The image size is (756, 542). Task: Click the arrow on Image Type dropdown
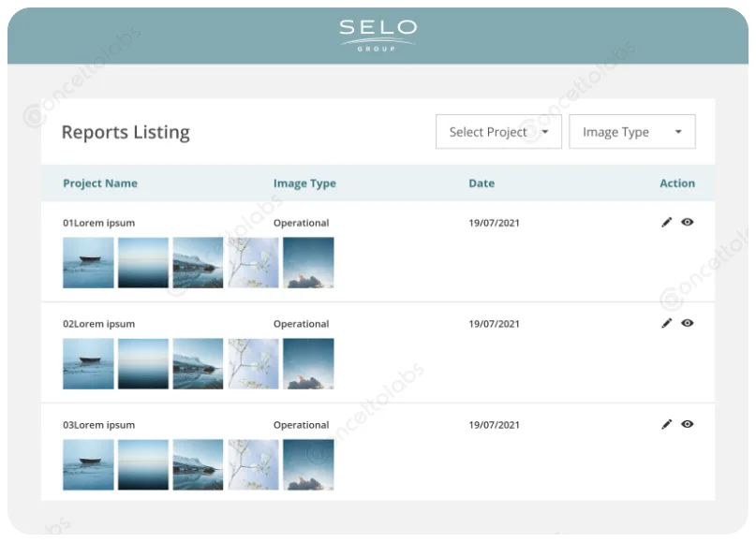678,132
